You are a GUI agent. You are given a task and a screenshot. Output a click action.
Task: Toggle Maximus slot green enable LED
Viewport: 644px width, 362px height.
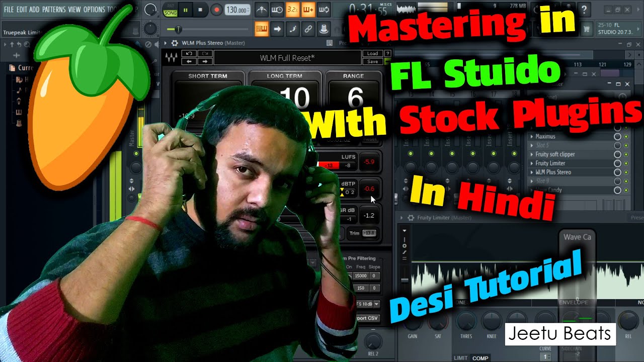coord(626,136)
